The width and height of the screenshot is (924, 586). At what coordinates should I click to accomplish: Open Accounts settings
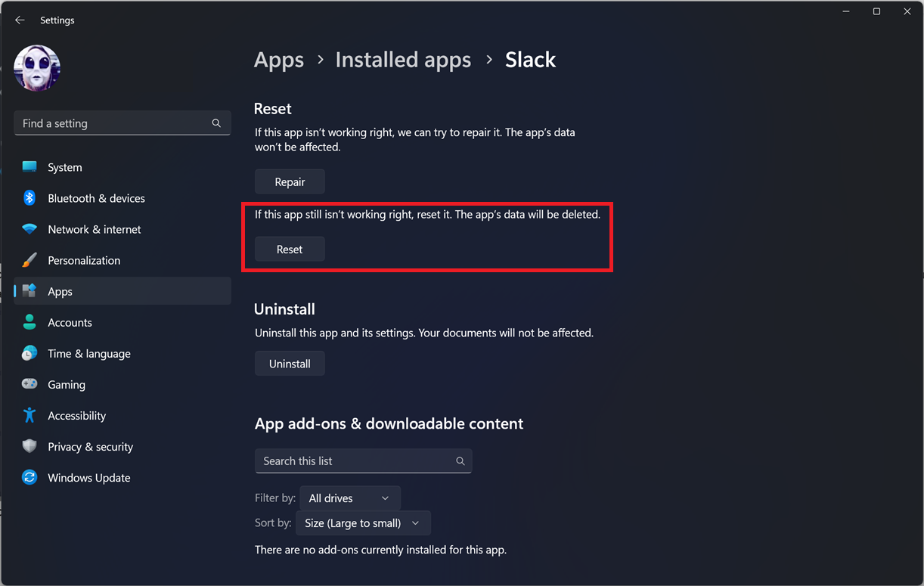(70, 322)
